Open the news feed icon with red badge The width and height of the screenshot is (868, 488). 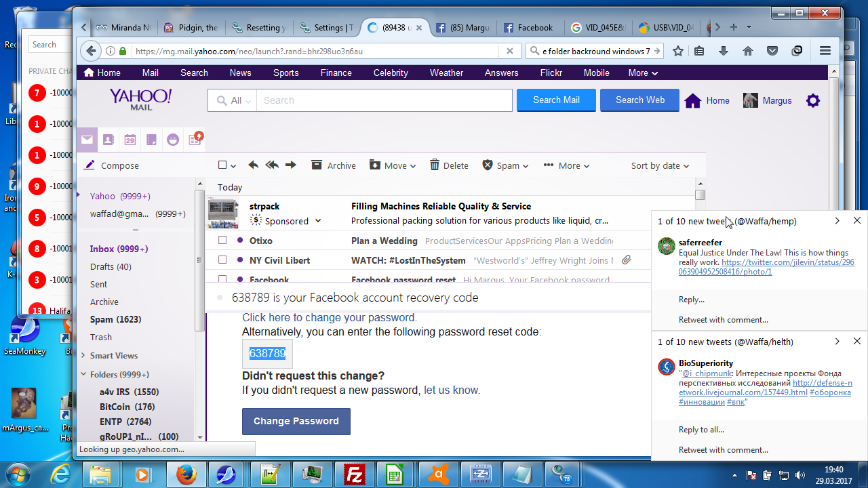195,139
